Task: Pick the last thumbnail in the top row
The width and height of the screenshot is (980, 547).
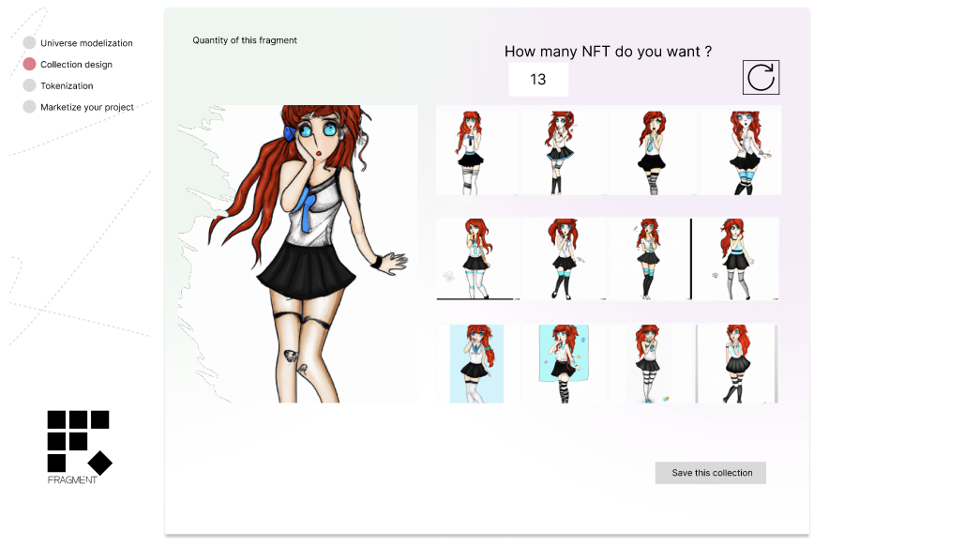Action: click(x=740, y=151)
